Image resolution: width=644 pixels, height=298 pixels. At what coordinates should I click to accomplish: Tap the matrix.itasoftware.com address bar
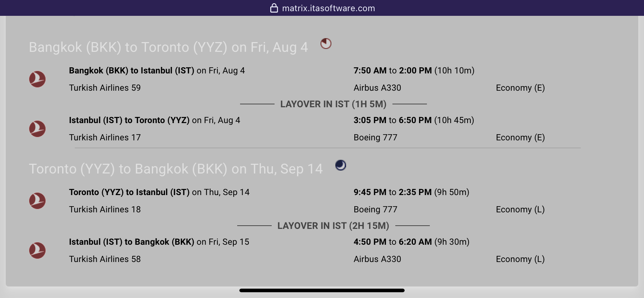[322, 8]
